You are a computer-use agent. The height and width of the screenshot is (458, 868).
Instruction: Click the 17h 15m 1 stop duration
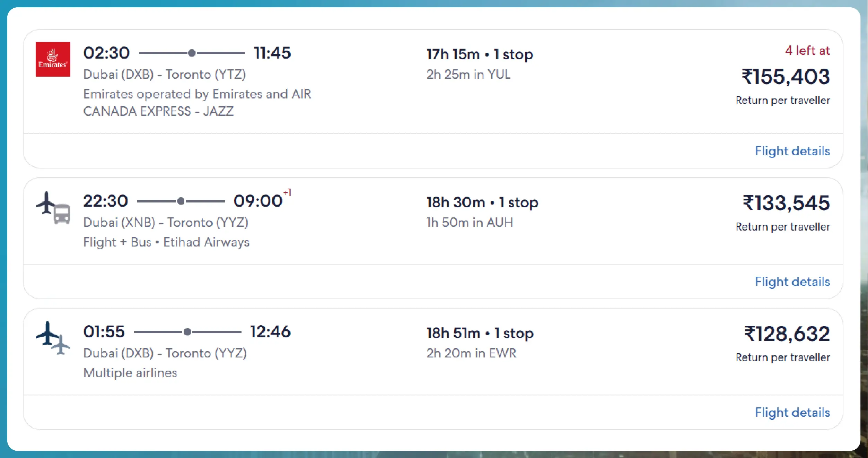(480, 54)
